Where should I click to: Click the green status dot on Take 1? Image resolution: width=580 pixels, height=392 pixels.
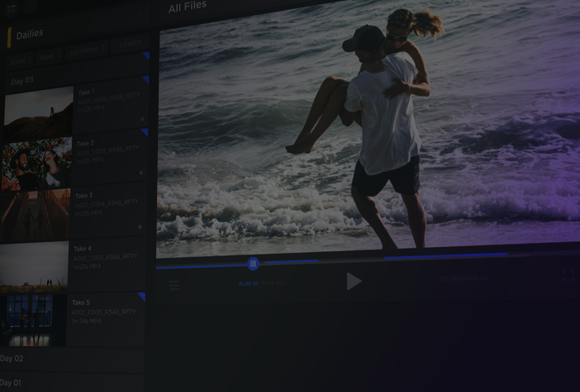142,119
